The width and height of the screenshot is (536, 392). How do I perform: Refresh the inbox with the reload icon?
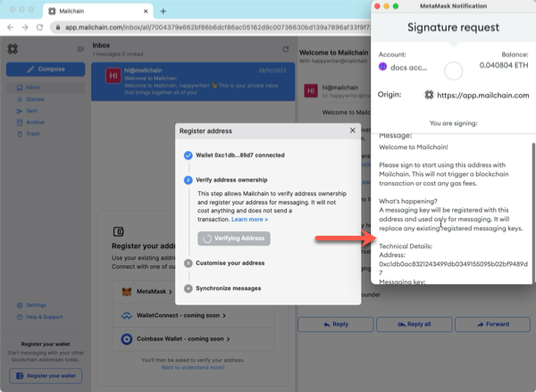286,49
